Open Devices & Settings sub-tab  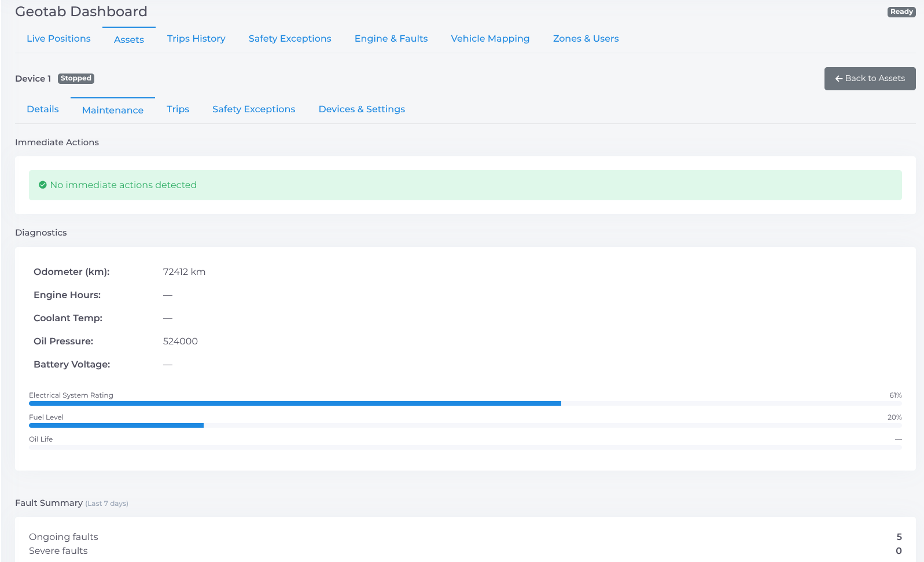[362, 109]
